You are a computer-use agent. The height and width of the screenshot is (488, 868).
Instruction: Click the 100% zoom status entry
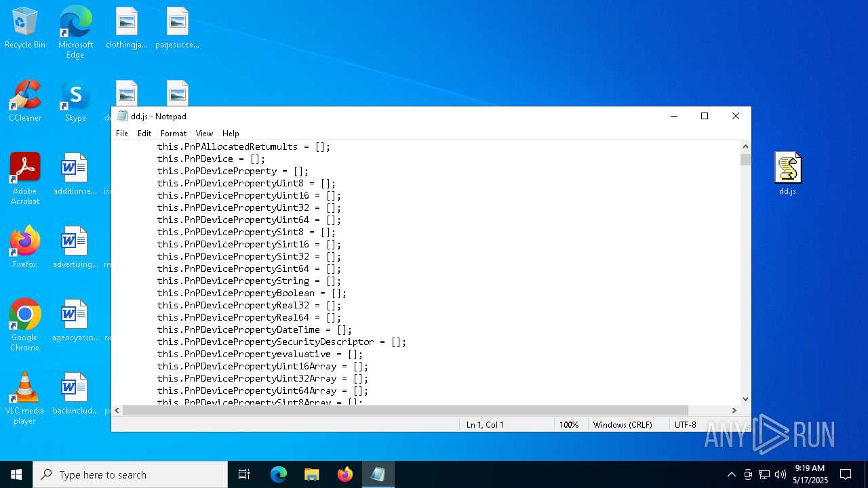pyautogui.click(x=568, y=424)
